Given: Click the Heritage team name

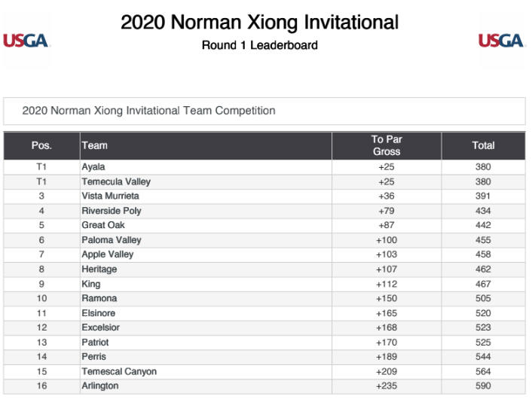Looking at the screenshot, I should point(99,269).
